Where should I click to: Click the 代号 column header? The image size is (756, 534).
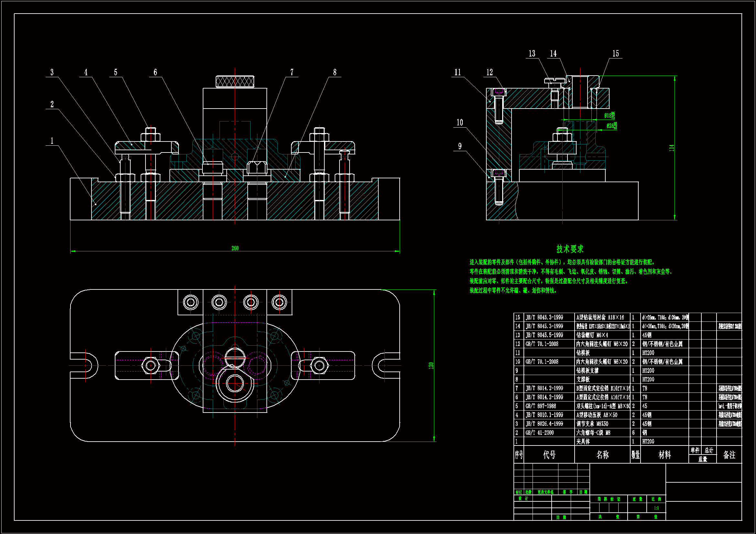[x=549, y=455]
